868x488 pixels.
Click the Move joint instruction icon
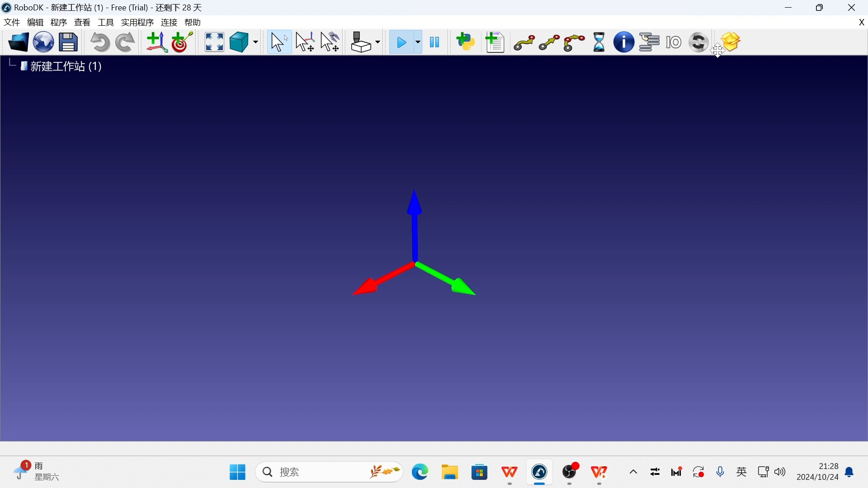click(524, 42)
